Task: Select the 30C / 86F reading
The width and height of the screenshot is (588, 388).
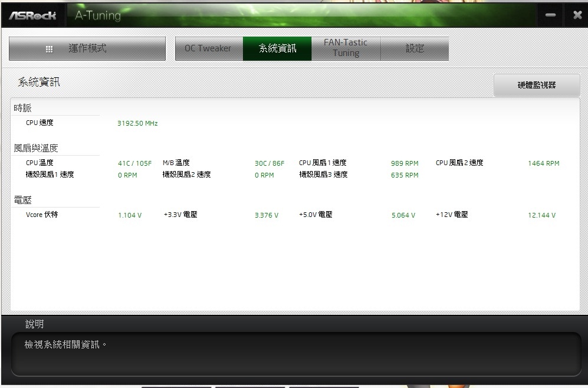Action: (270, 163)
